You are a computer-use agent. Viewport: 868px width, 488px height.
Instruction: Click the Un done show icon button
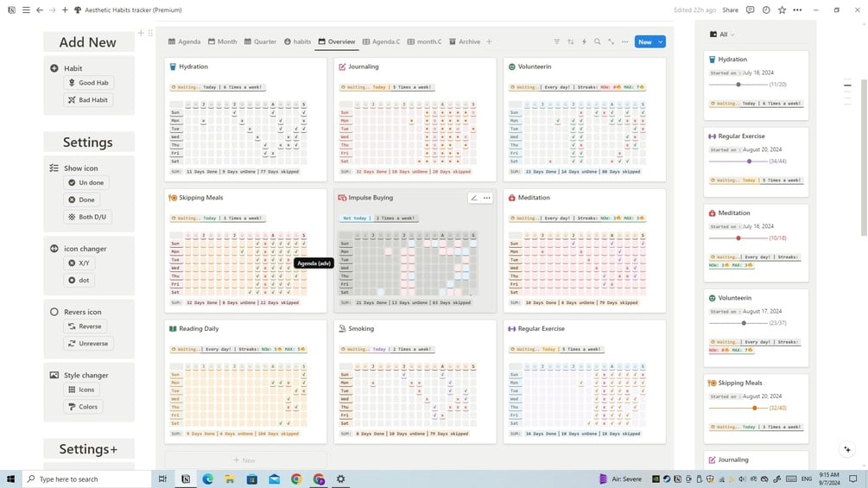pyautogui.click(x=86, y=182)
